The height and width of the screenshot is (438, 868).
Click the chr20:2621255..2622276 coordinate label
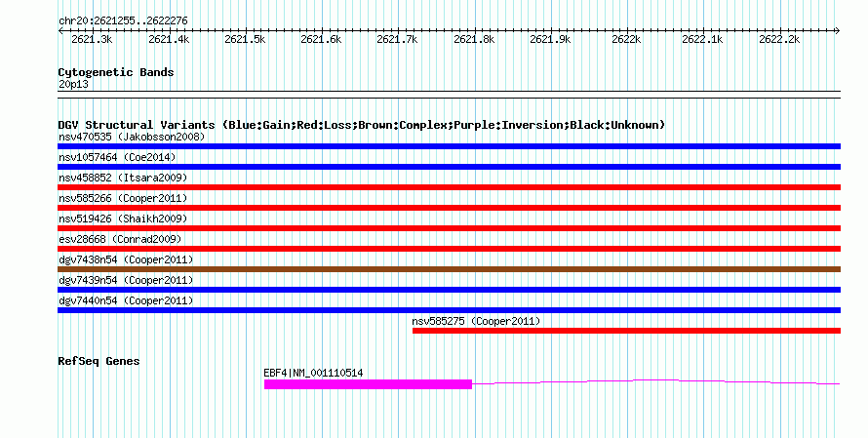click(x=123, y=20)
